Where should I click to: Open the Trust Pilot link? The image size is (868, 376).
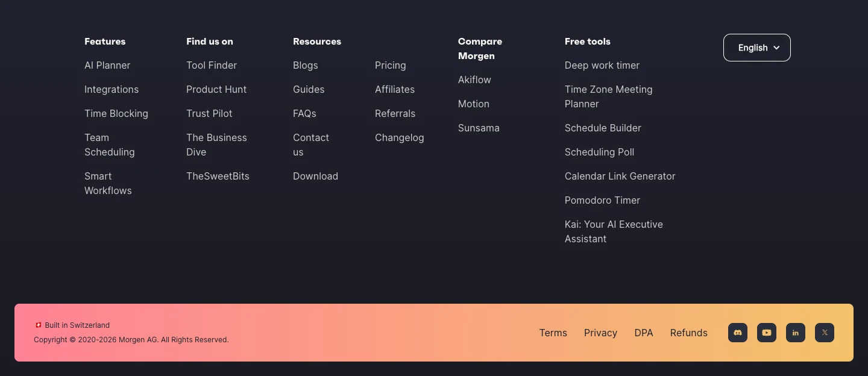click(x=209, y=113)
